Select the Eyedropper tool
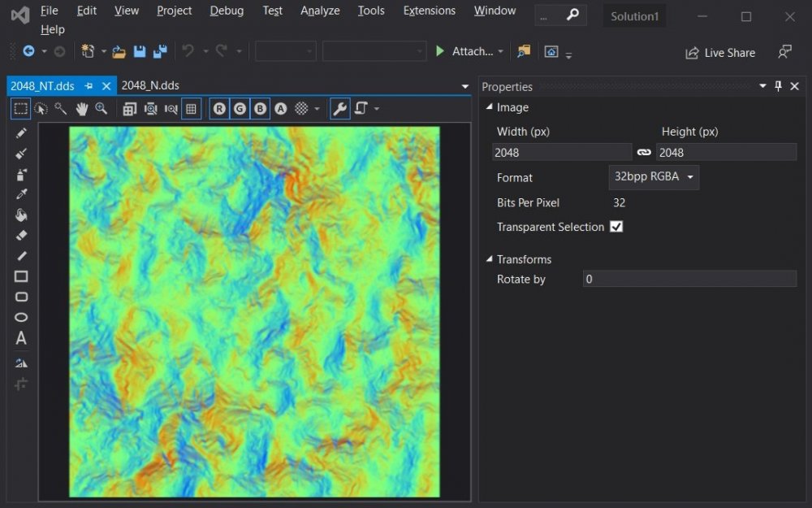This screenshot has height=508, width=812. (x=21, y=194)
